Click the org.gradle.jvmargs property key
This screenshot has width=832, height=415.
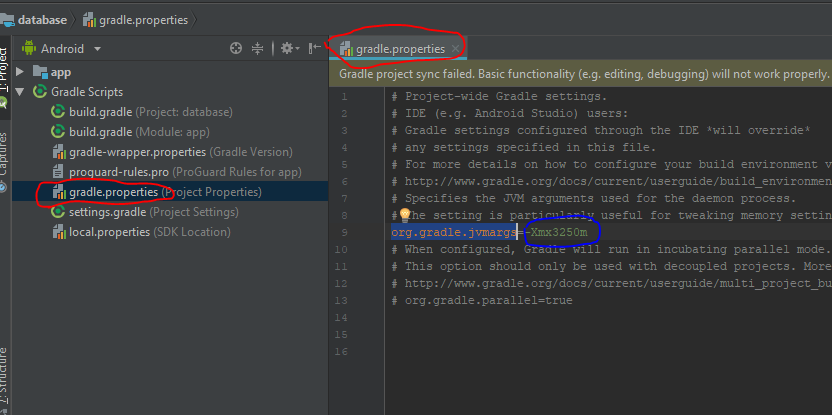(454, 232)
